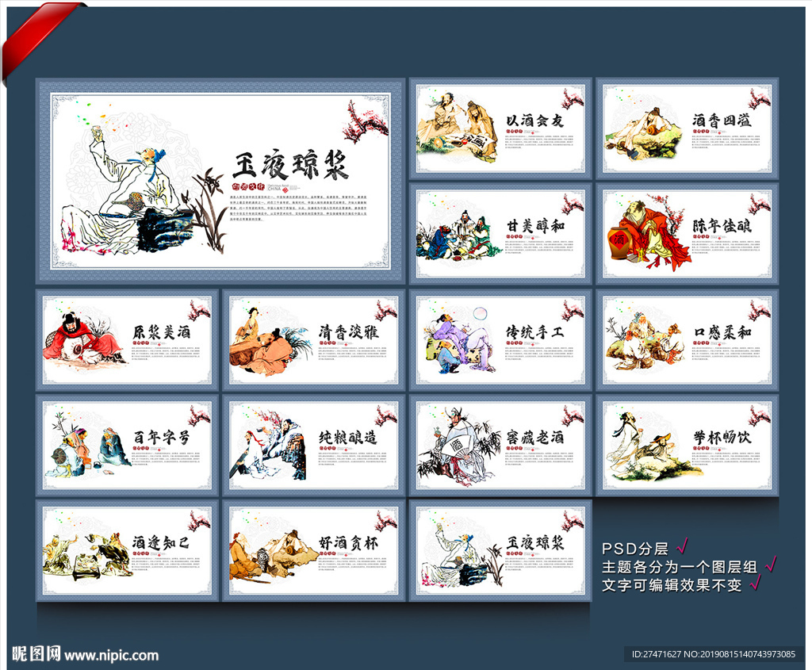Click the ID:27471627 number text
The height and width of the screenshot is (670, 812).
pos(656,654)
